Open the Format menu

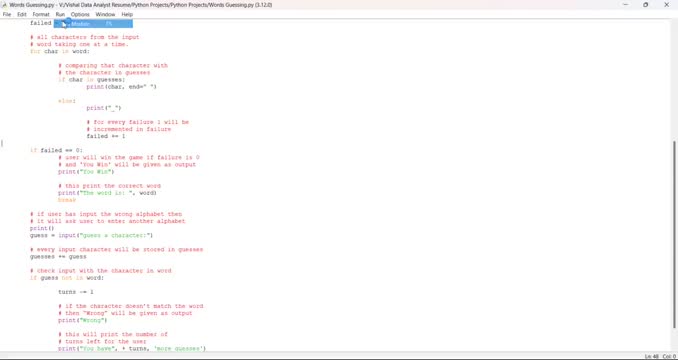[x=41, y=14]
